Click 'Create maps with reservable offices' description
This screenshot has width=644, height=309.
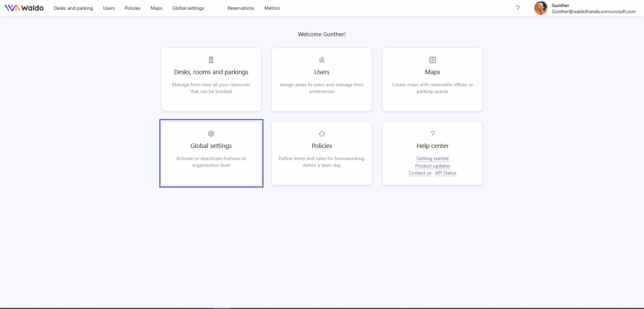433,88
